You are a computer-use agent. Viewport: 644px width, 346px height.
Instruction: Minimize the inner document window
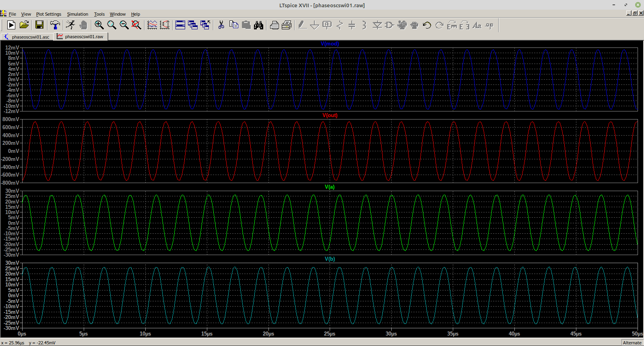pos(629,13)
